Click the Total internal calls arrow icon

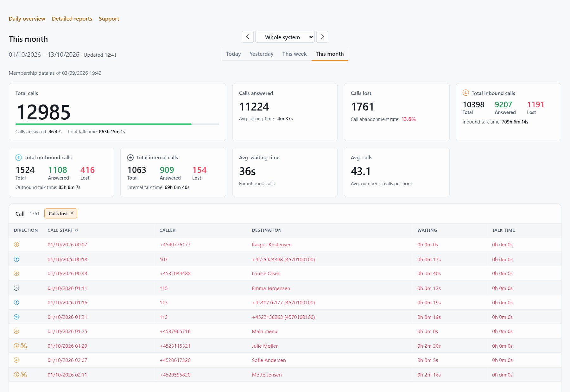130,157
